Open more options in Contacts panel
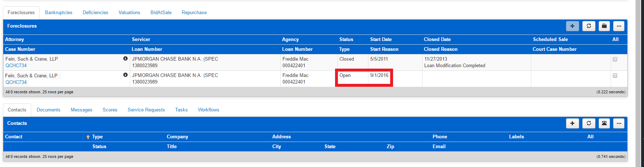644x167 pixels. click(x=619, y=123)
